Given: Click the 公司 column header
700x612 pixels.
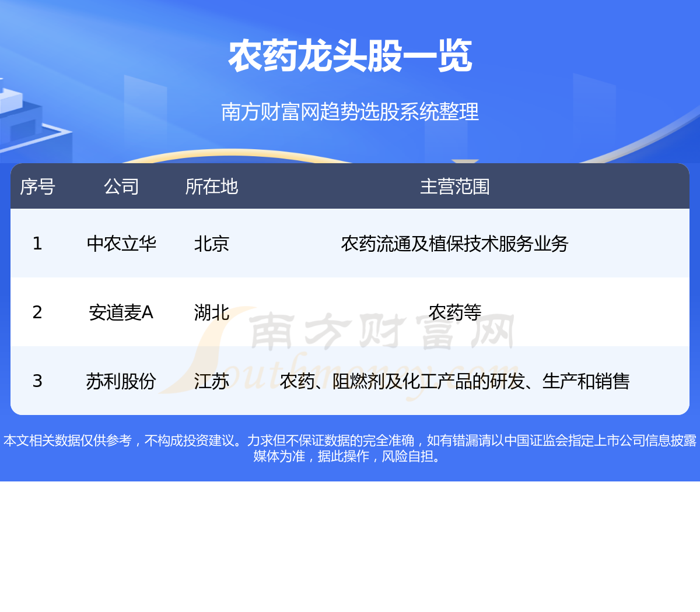Looking at the screenshot, I should coord(121,187).
